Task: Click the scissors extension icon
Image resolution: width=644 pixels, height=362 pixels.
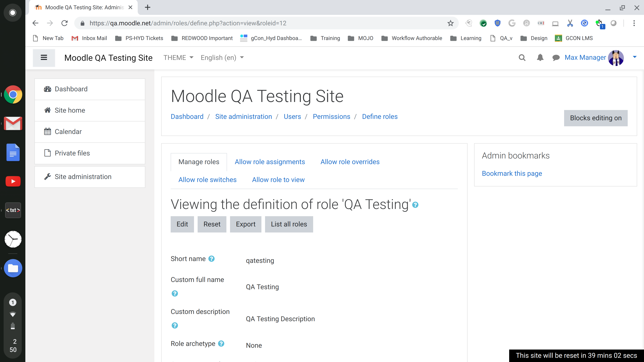Action: point(570,23)
